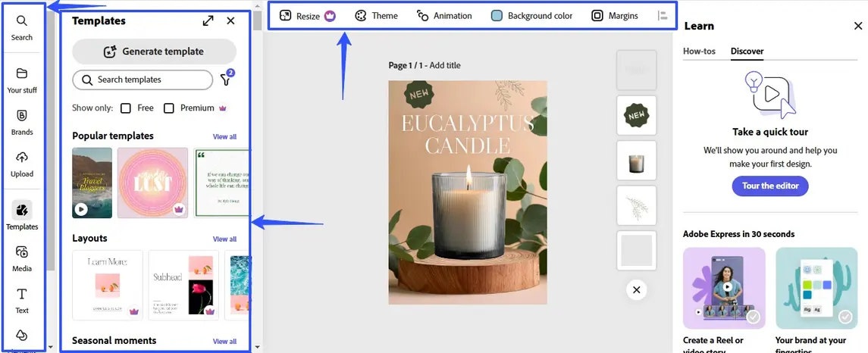Expand Layouts section with View all
868x353 pixels.
[x=224, y=239]
